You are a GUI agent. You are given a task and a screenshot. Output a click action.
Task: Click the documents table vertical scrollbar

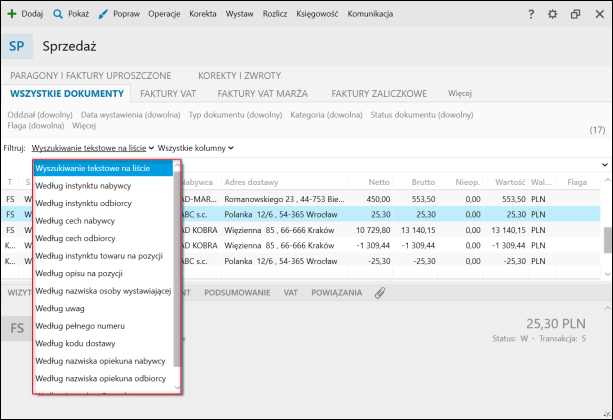tap(607, 240)
